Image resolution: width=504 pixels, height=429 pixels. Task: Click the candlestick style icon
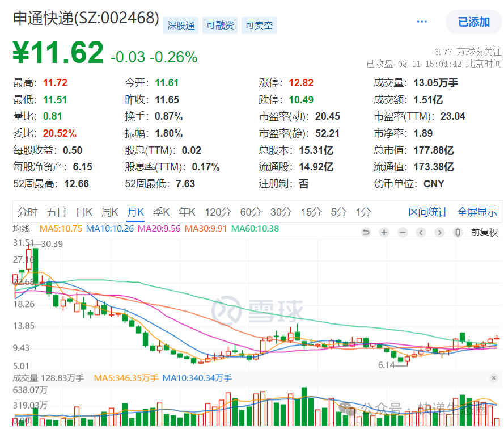pos(458,232)
